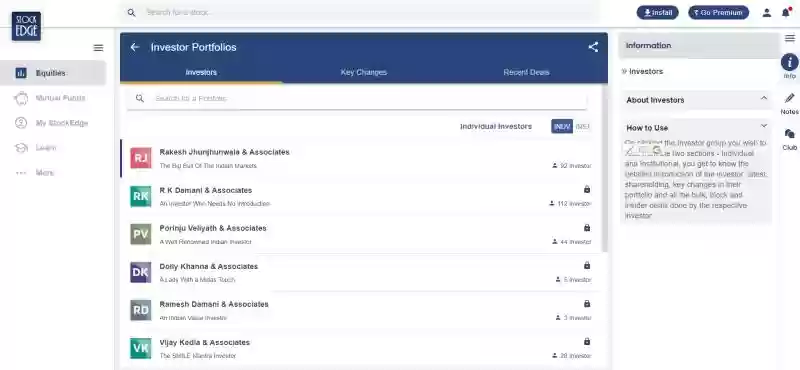Screen dimensions: 800x370
Task: Click 44 Investor count on Porinju row
Action: [571, 242]
